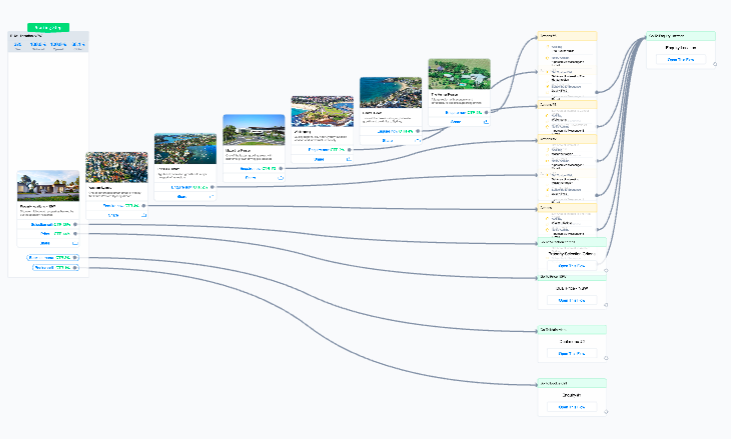Click first blue statistic in starting step header
Viewport: 731px width, 439px height.
click(x=18, y=45)
